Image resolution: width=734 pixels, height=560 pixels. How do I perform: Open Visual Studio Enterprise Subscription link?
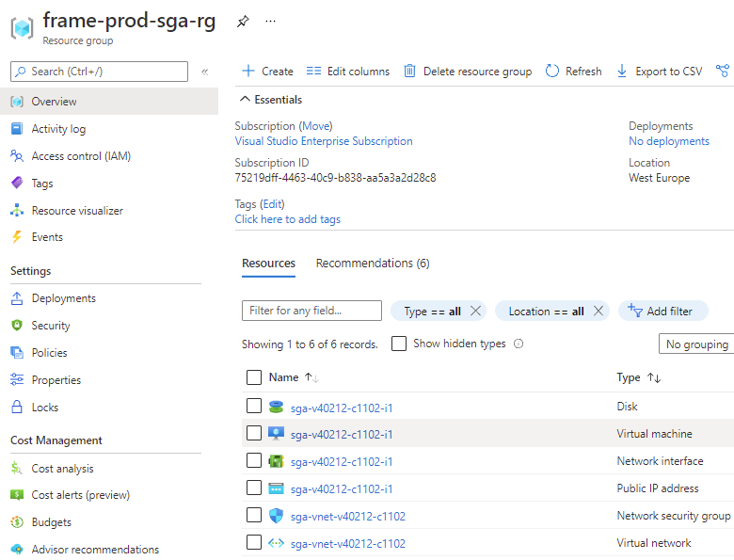click(x=324, y=141)
